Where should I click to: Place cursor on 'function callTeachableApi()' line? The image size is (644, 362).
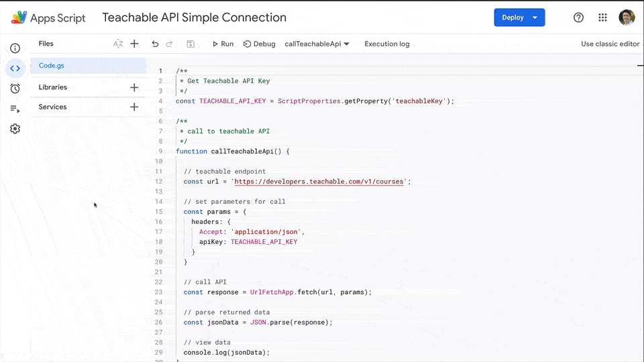coord(233,152)
